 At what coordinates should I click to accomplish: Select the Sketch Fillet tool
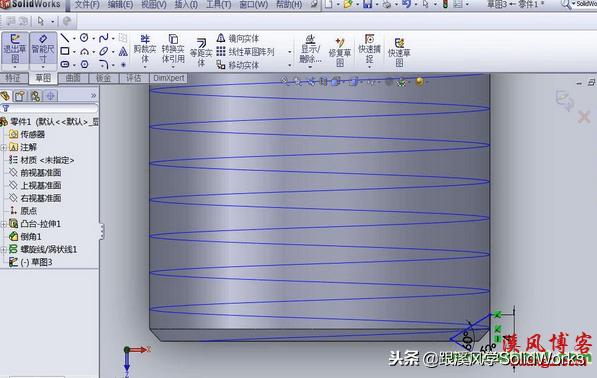pyautogui.click(x=104, y=64)
